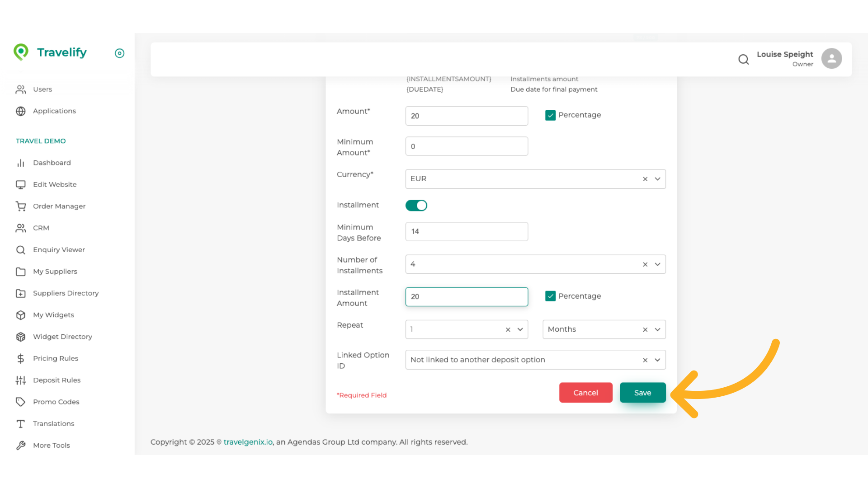Save the deposit option
Viewport: 868px width, 488px height.
coord(642,393)
